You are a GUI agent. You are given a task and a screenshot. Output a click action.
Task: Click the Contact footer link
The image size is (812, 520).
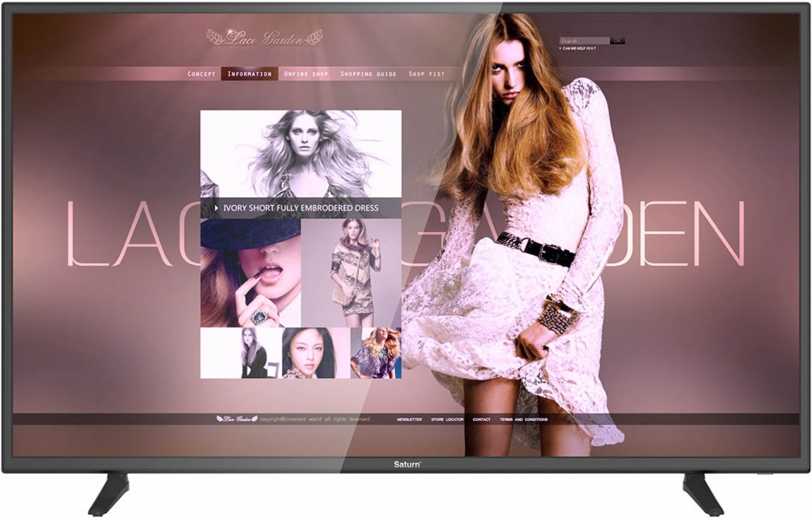point(481,419)
